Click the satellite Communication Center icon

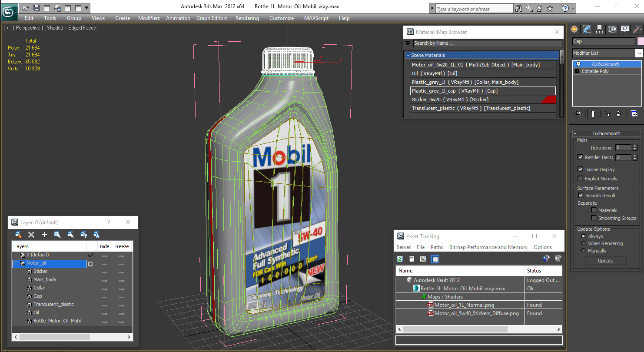[x=540, y=8]
